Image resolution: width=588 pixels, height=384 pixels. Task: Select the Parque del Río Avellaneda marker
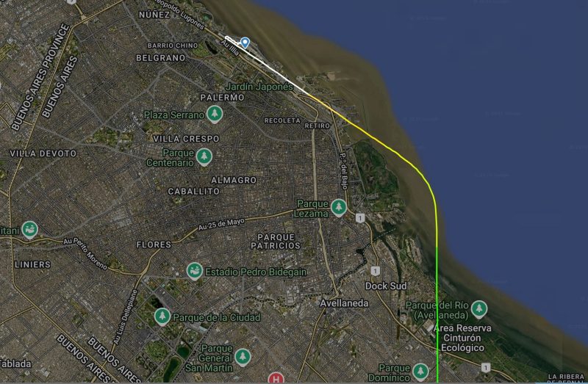(479, 309)
